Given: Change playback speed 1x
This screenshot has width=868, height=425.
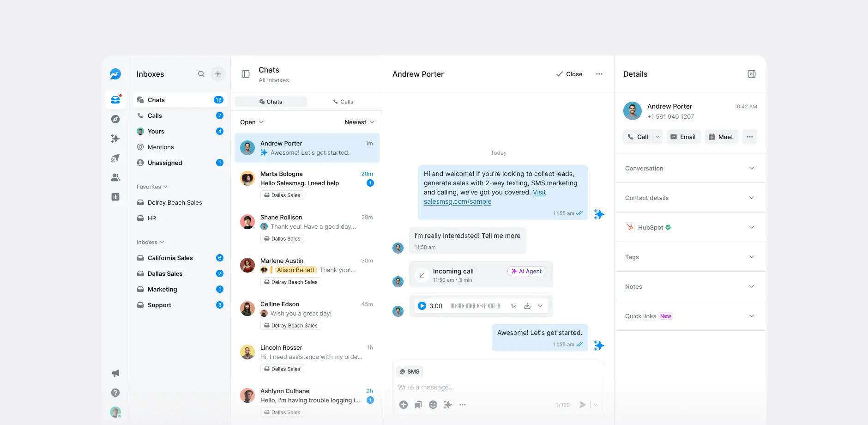Looking at the screenshot, I should coord(513,306).
